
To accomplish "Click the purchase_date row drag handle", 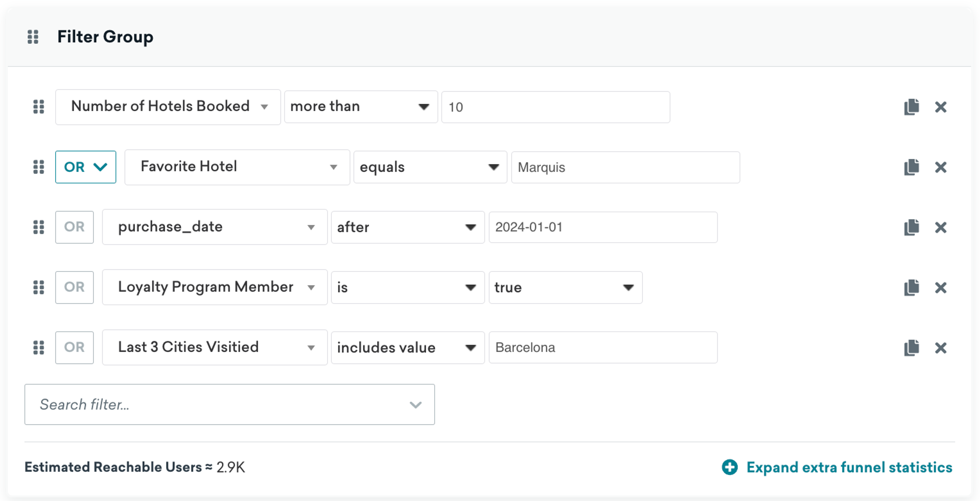I will [x=39, y=227].
